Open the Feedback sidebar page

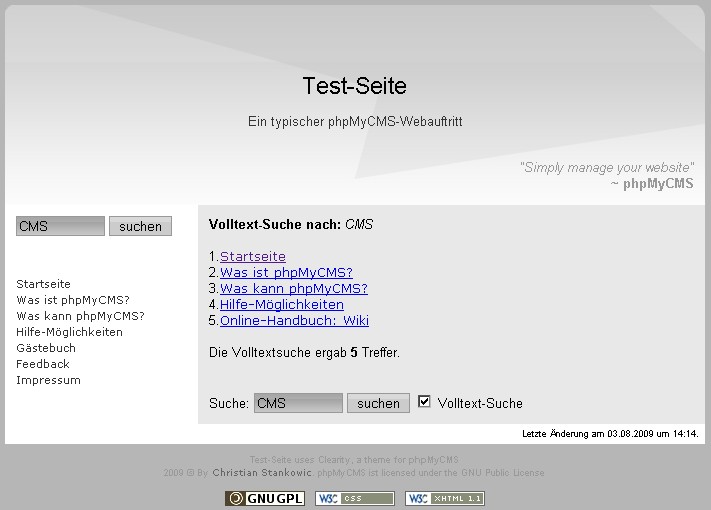pyautogui.click(x=43, y=364)
